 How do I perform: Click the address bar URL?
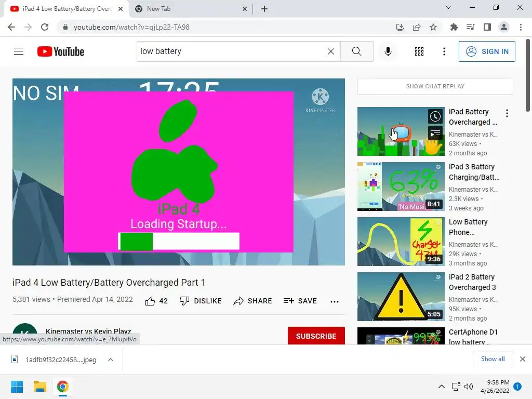(x=131, y=27)
